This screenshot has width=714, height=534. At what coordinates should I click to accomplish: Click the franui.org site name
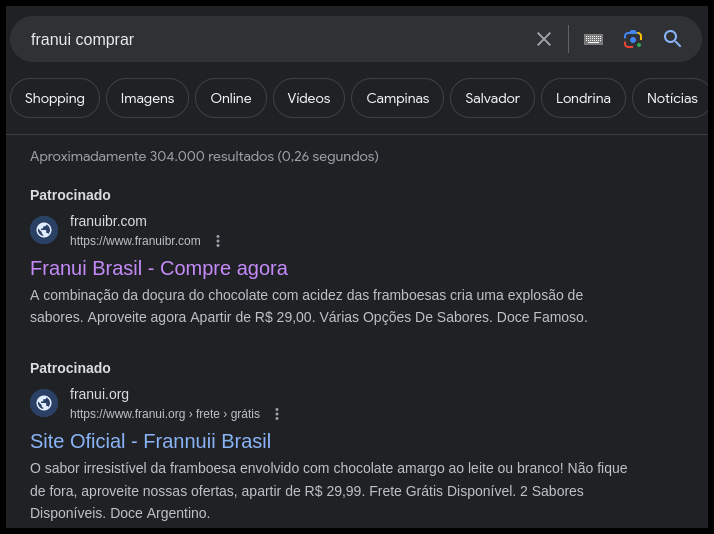click(x=99, y=394)
